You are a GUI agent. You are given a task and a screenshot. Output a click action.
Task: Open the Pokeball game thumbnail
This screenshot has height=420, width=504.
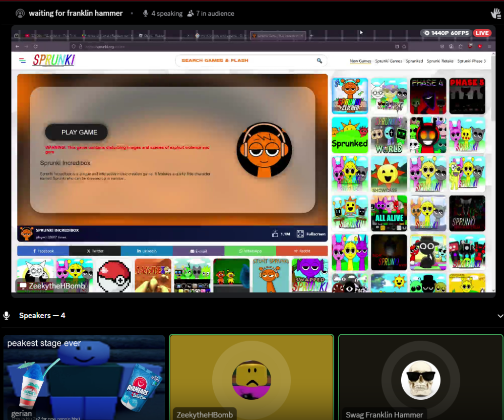pyautogui.click(x=113, y=276)
